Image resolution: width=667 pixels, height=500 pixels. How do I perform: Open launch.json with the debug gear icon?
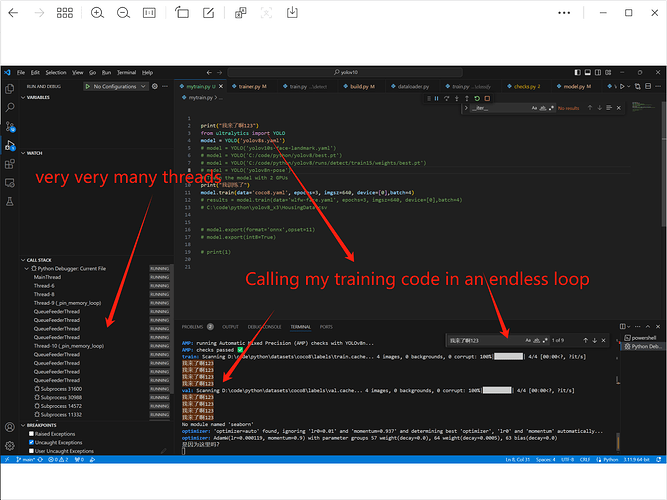tap(155, 86)
